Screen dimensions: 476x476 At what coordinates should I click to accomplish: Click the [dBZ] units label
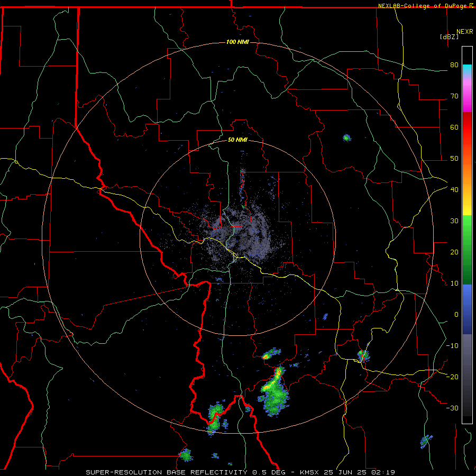pos(449,36)
